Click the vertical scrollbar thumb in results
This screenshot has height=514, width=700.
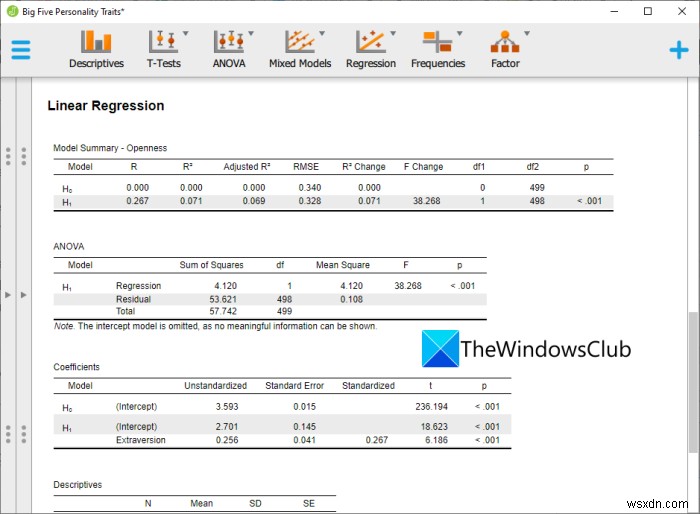[693, 382]
